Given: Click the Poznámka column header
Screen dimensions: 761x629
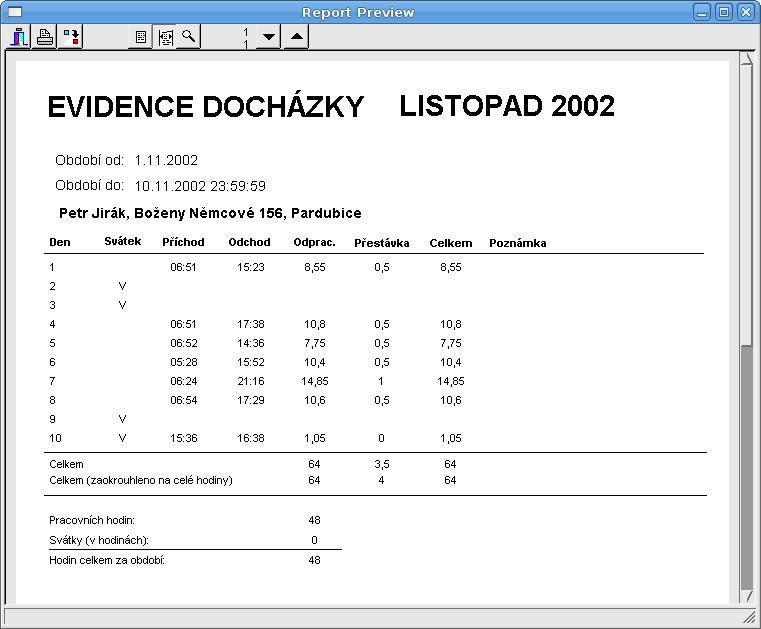Looking at the screenshot, I should click(x=517, y=243).
